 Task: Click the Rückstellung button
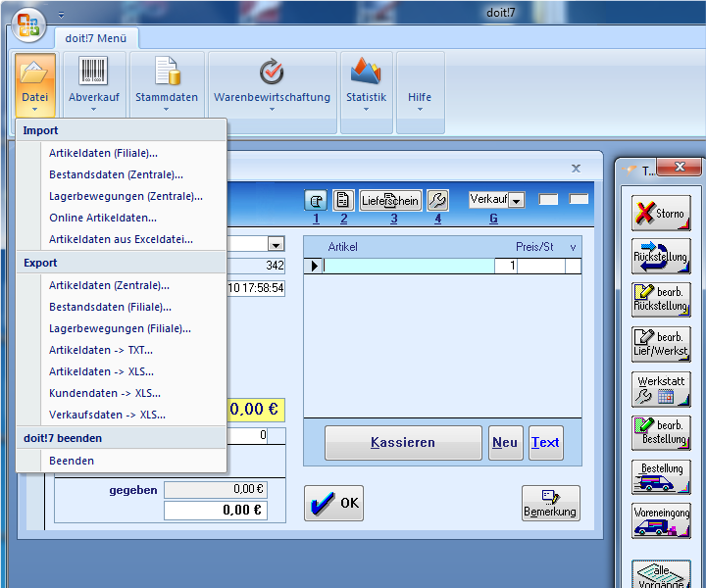(x=661, y=257)
